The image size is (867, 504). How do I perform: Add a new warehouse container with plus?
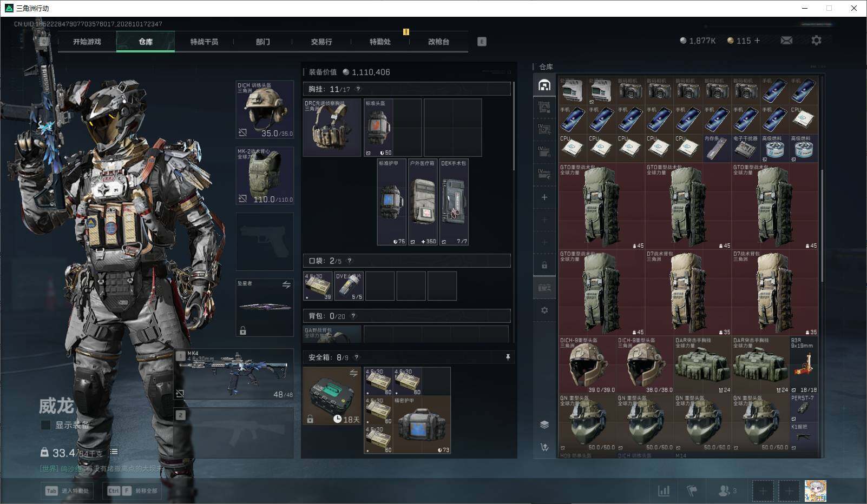click(544, 197)
